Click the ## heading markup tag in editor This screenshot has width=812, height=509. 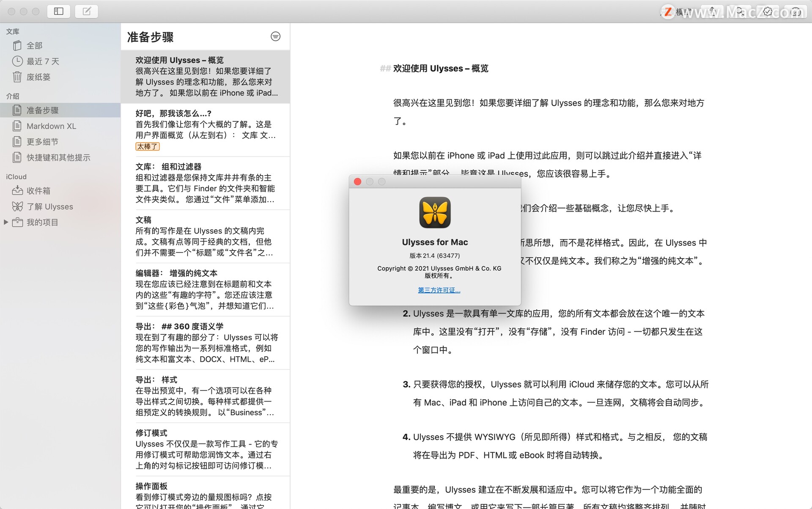385,69
